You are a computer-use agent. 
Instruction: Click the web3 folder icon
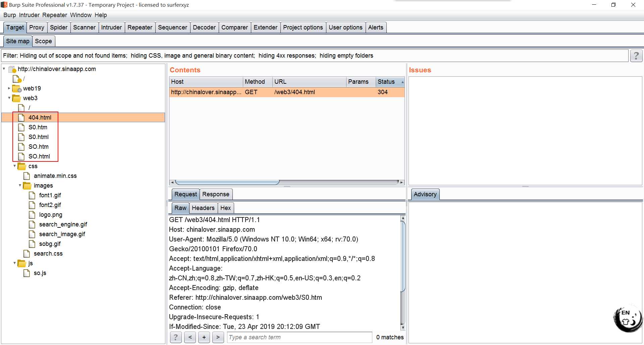coord(16,98)
